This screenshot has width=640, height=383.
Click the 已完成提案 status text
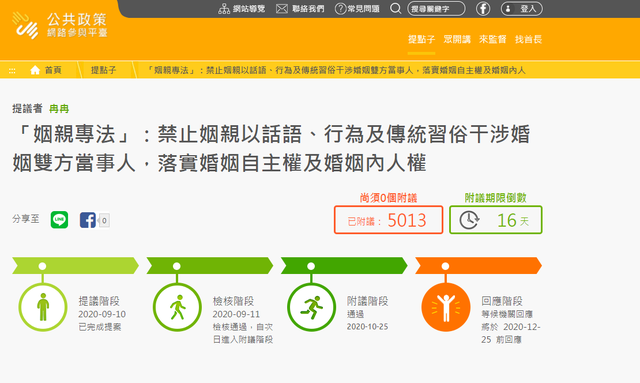100,327
